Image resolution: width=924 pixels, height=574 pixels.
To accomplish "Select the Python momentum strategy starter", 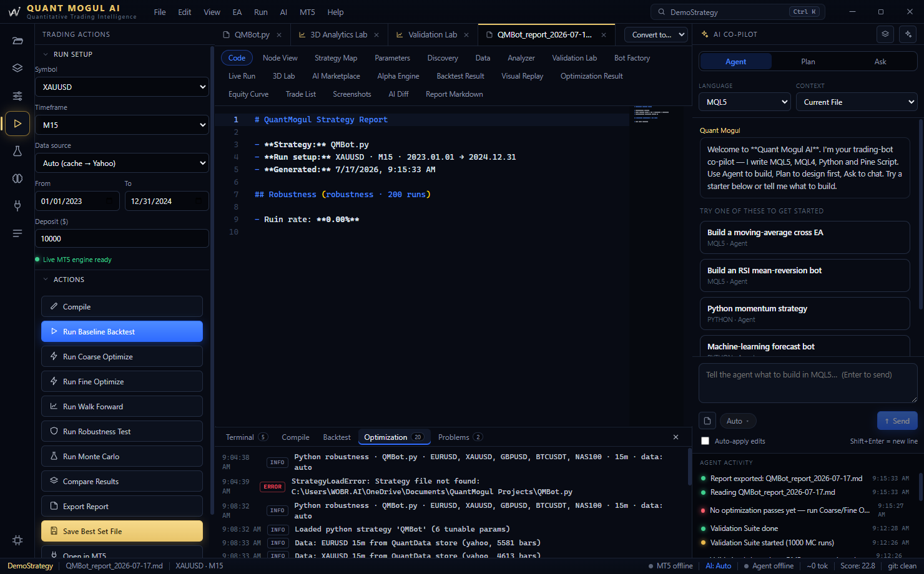I will tap(805, 313).
